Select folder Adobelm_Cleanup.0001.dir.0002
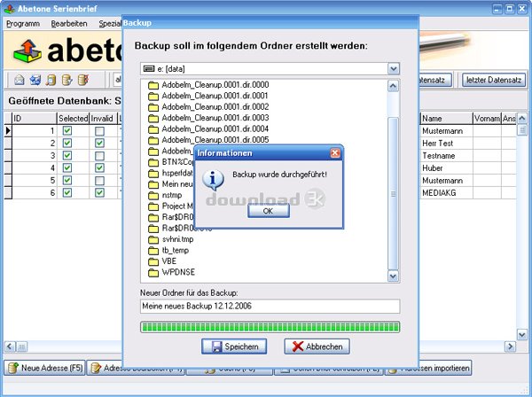The image size is (532, 397). point(208,107)
